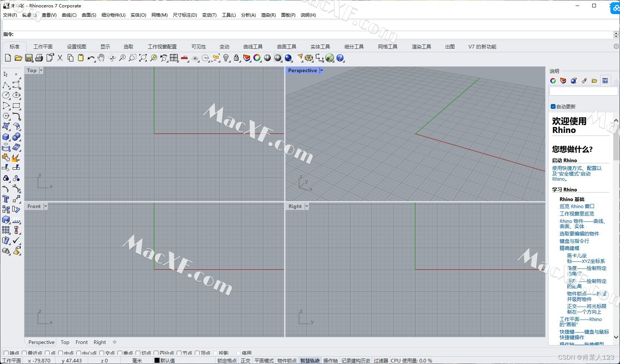This screenshot has height=364, width=620.
Task: Click the materials color wheel panel icon
Action: point(553,81)
